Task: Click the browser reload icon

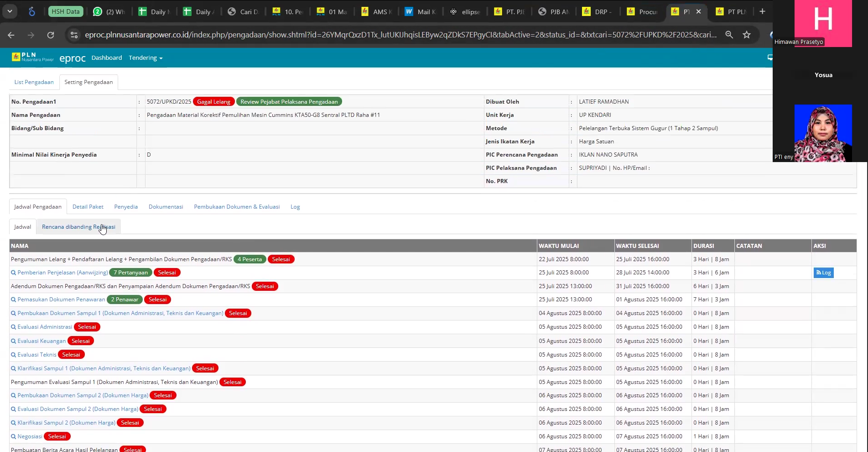Action: tap(51, 35)
